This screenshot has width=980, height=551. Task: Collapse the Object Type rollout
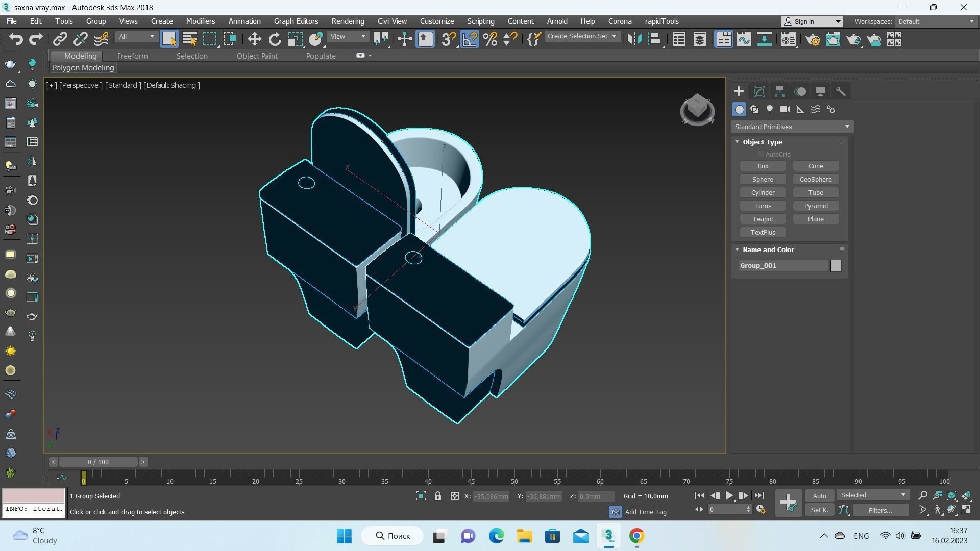point(737,142)
